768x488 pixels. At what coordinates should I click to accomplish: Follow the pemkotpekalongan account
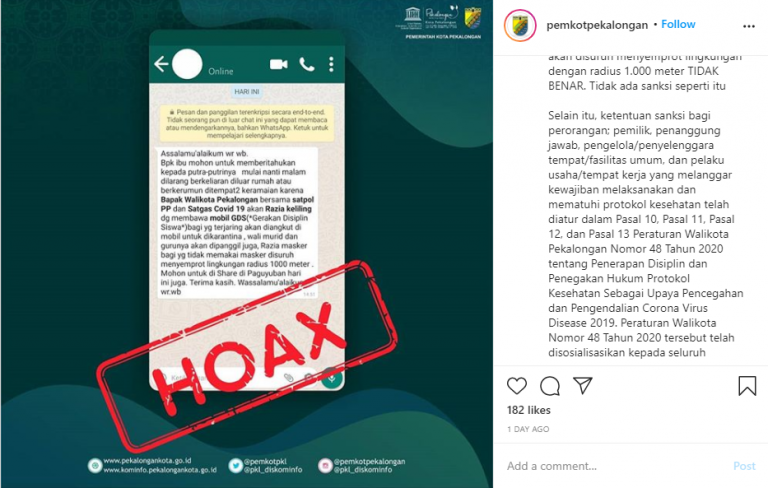point(678,24)
